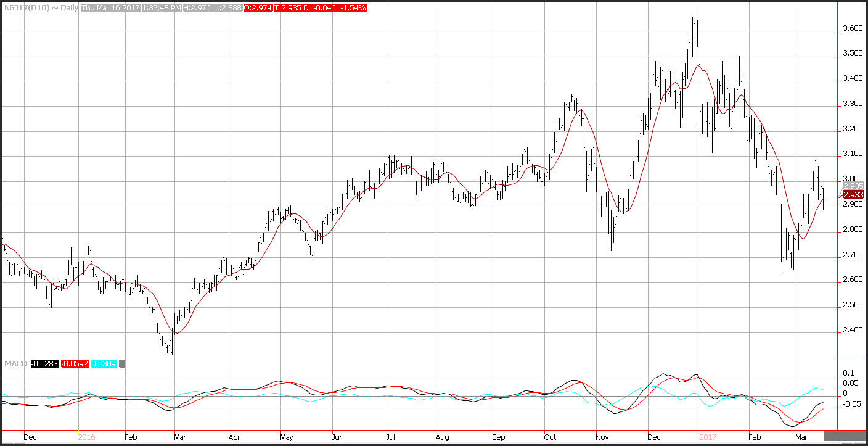Click the gray 0 box after MACD values
The image size is (868, 446).
[x=122, y=363]
